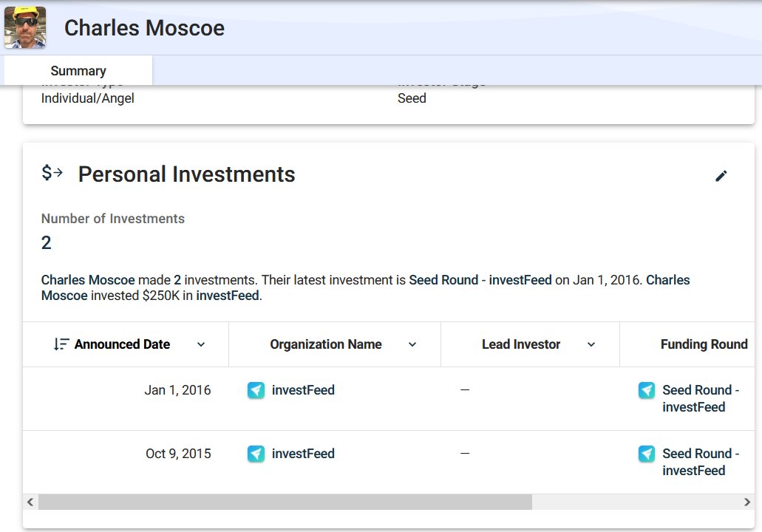Click the investFeed link after $250K in the description

pos(228,296)
